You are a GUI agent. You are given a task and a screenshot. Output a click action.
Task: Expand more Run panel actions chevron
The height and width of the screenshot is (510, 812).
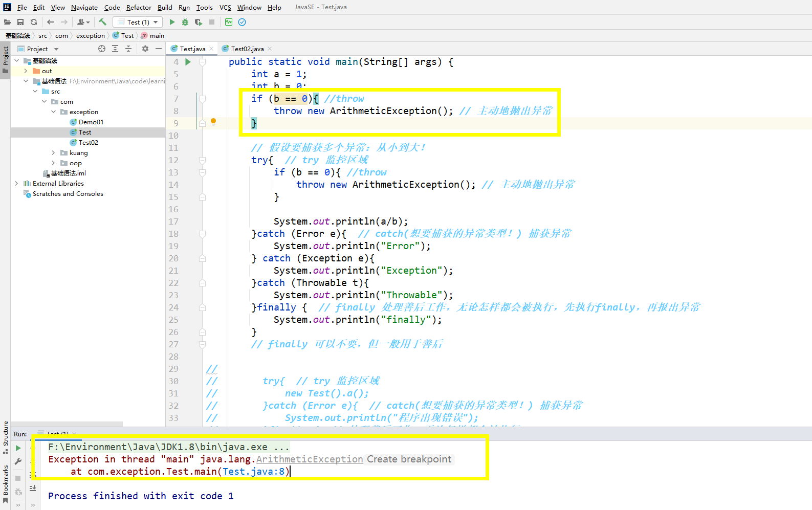click(18, 505)
